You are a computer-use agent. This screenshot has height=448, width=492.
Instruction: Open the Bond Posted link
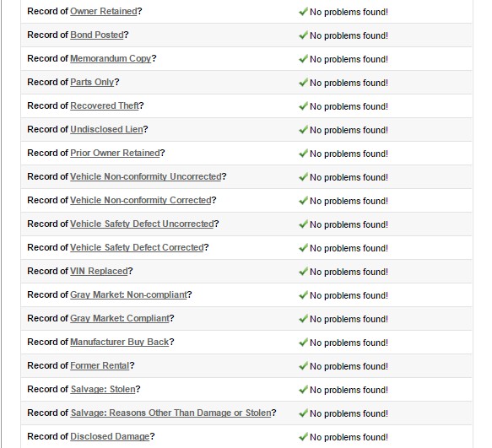(97, 35)
